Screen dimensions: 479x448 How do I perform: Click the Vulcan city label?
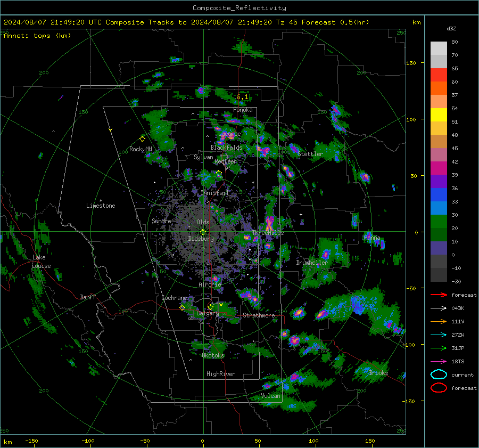(271, 396)
